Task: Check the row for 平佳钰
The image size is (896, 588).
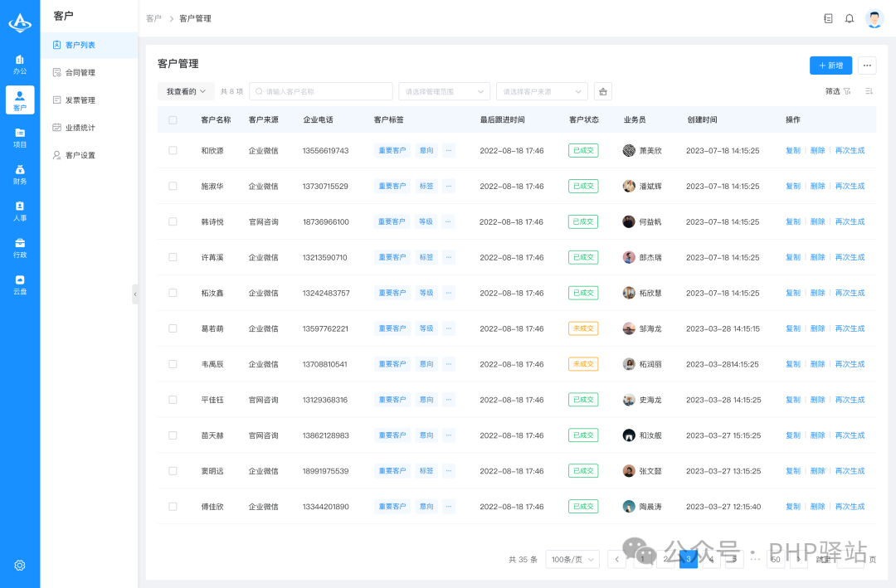Action: 173,400
